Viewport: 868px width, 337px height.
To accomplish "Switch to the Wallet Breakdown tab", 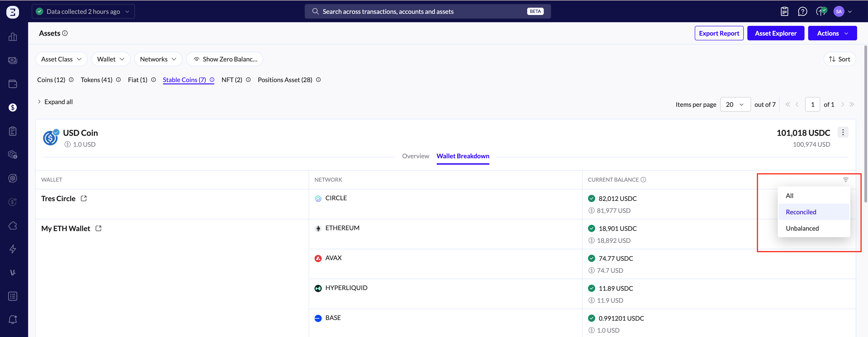I will point(463,156).
